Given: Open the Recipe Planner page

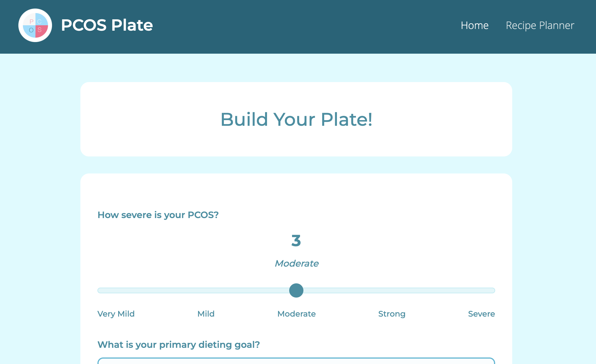Looking at the screenshot, I should [x=540, y=25].
